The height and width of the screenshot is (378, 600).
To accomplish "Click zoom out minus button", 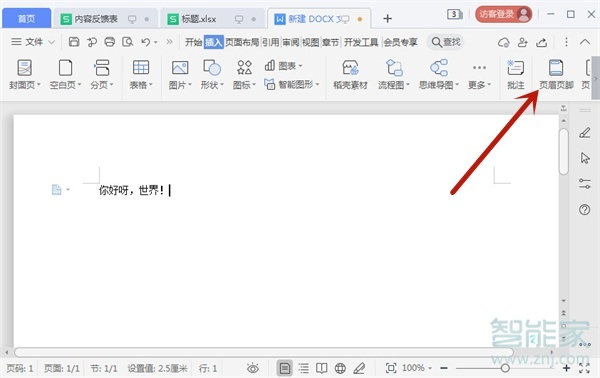I will pyautogui.click(x=444, y=368).
